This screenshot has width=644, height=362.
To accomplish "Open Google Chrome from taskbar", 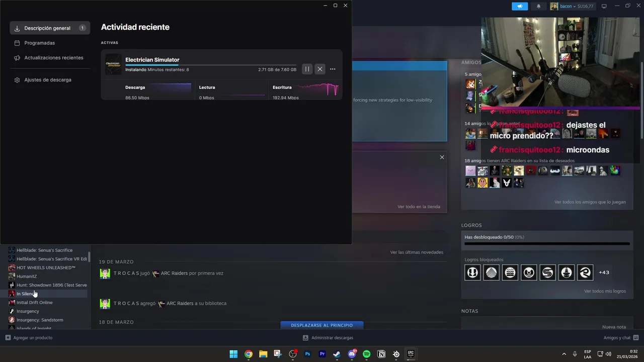I will coord(249,354).
